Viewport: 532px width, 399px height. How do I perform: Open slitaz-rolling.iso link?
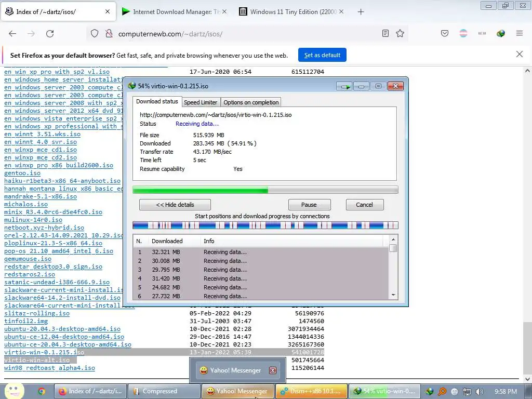[37, 313]
